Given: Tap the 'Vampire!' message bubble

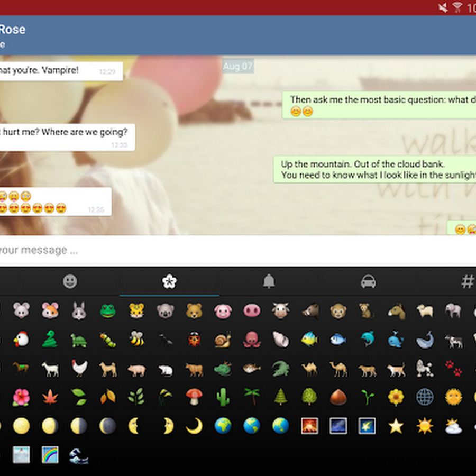Looking at the screenshot, I should click(61, 71).
